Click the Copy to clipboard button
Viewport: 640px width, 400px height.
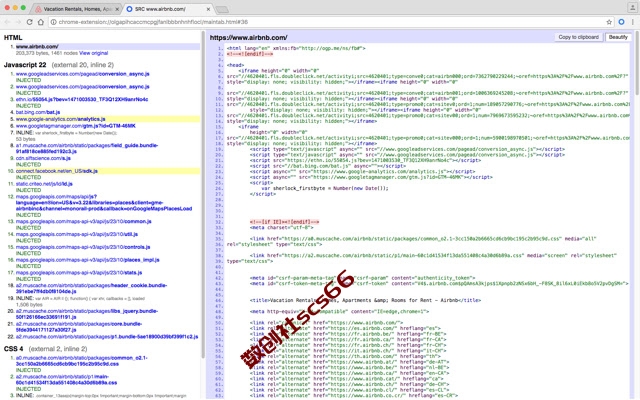pos(578,37)
